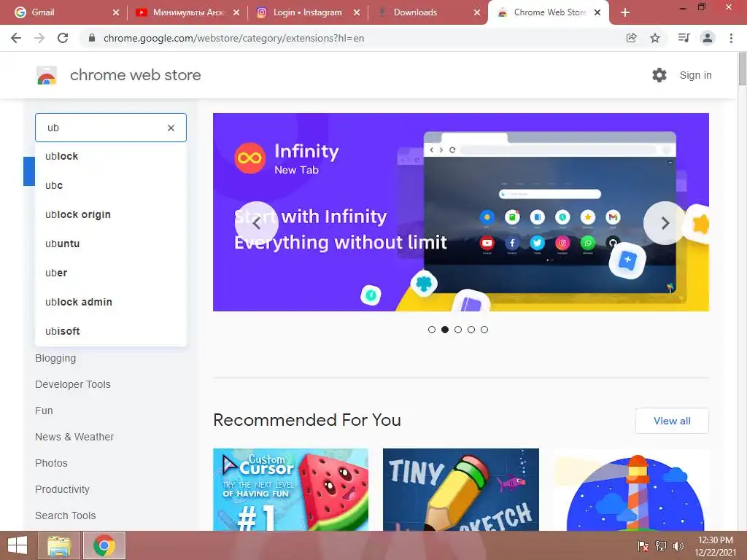Choose the 'ubisoft' suggestion

pos(111,331)
